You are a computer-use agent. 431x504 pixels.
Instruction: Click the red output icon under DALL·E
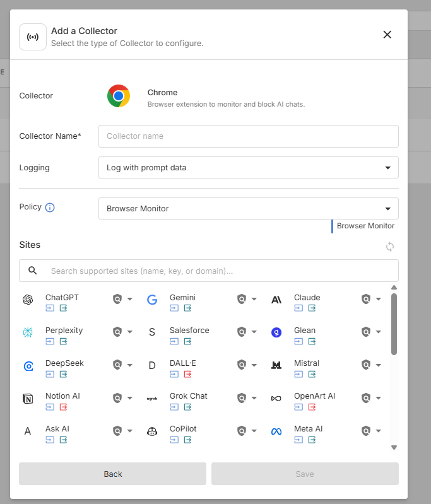[187, 374]
